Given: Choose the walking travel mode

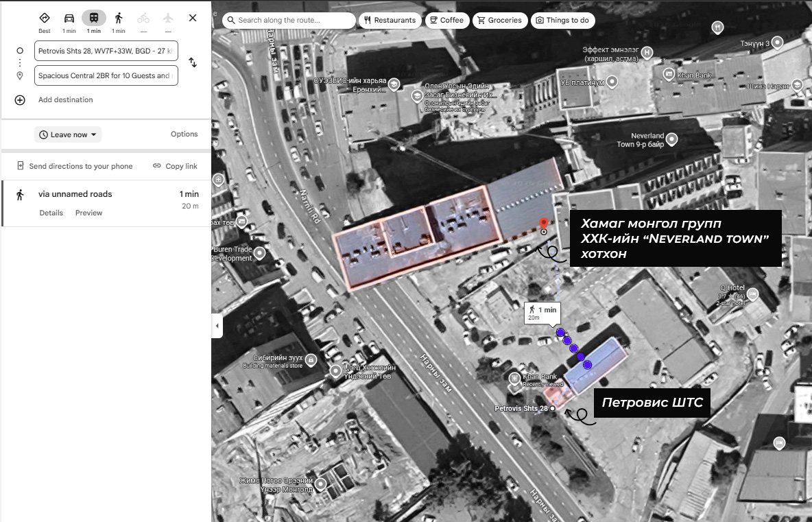Looking at the screenshot, I should (x=119, y=19).
